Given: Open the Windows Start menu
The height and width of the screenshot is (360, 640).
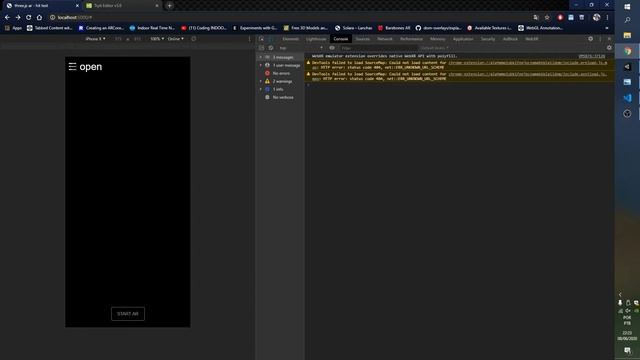Looking at the screenshot, I should [x=627, y=6].
